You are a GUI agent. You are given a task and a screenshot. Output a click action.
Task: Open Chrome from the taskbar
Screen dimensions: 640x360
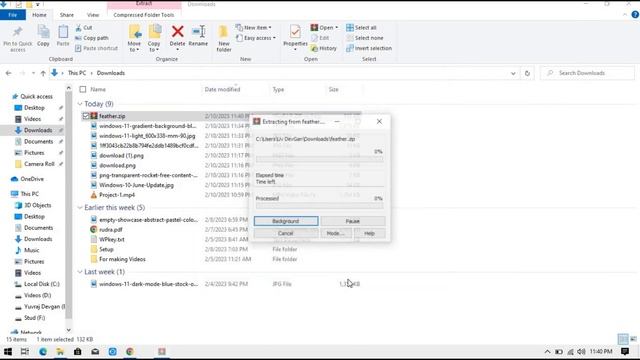coord(130,351)
